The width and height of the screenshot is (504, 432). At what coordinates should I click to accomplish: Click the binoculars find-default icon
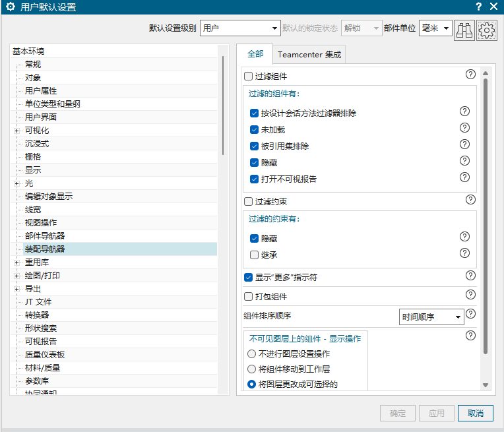(x=464, y=30)
